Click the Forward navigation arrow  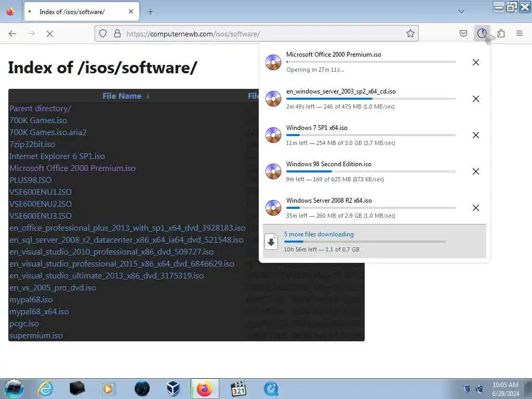tap(31, 34)
